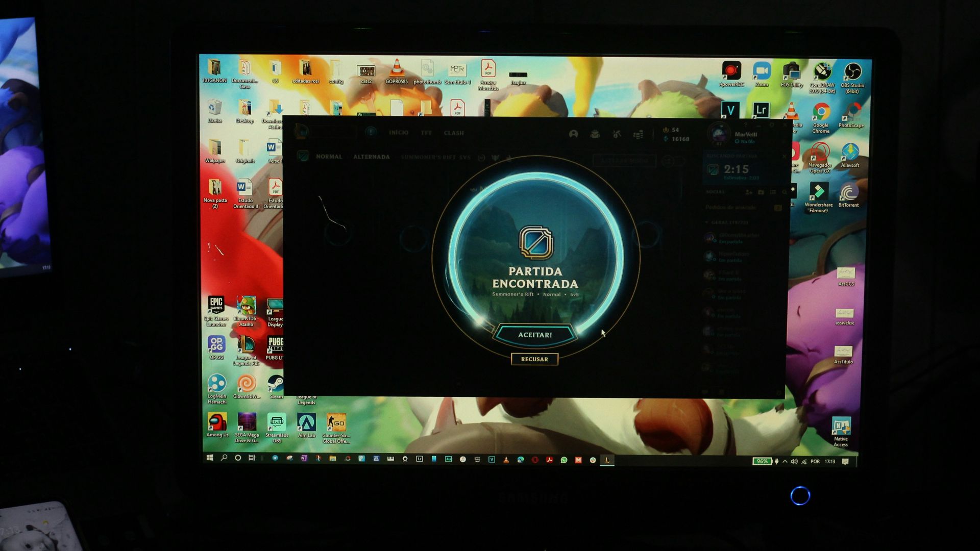Click RECUSAR to decline the match

535,359
